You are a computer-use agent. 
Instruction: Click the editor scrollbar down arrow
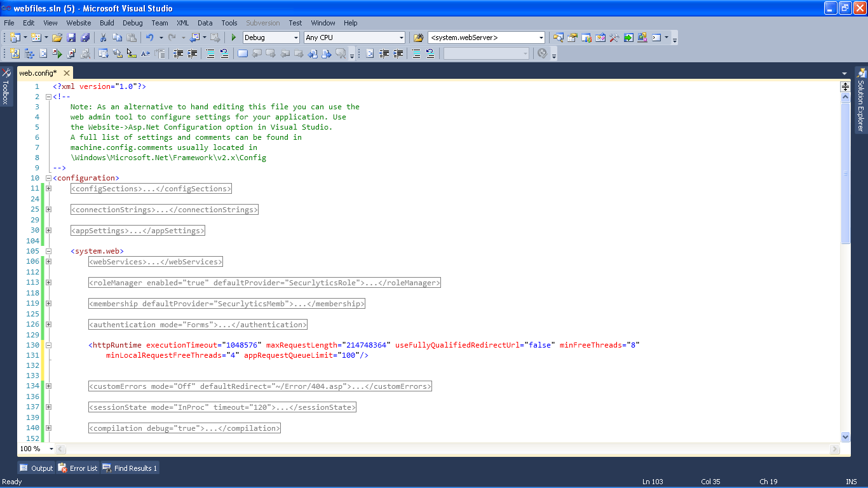click(845, 437)
